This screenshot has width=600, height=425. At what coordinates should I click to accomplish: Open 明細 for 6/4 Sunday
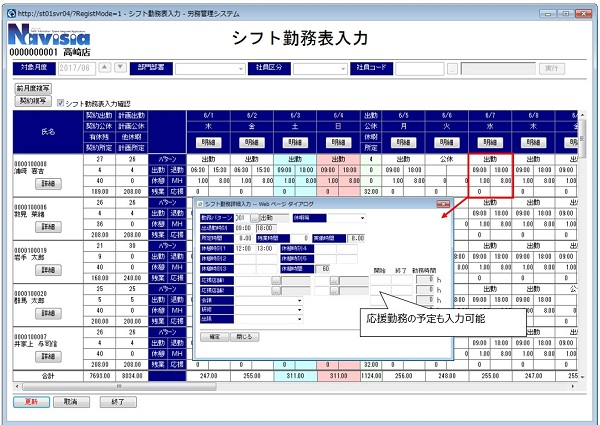[x=338, y=143]
